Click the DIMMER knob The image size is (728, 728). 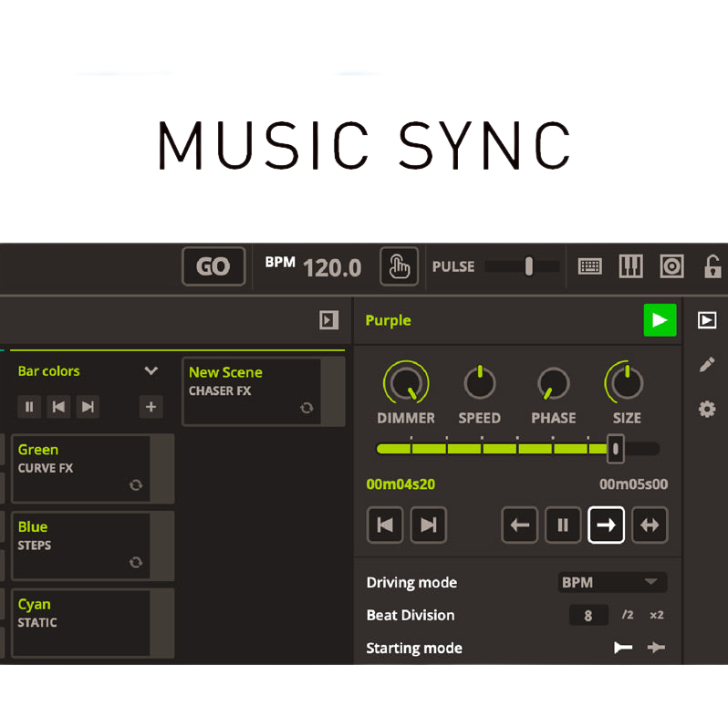pos(406,382)
